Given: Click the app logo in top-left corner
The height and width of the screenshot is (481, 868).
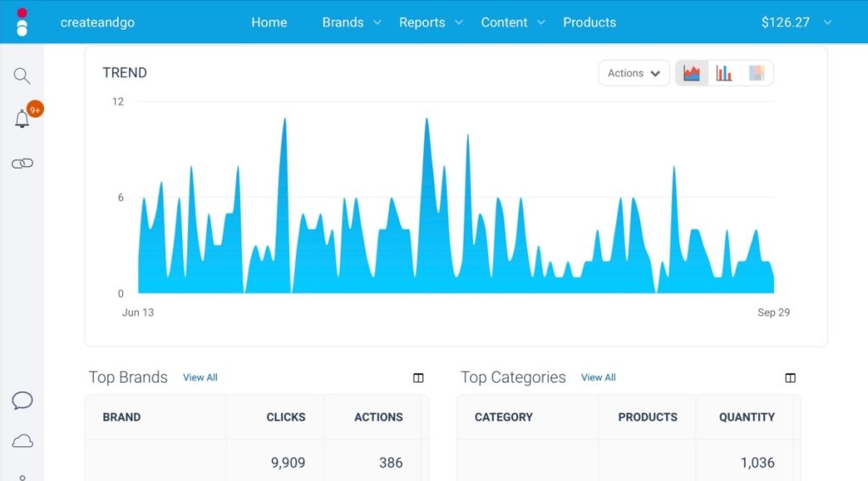Looking at the screenshot, I should pyautogui.click(x=22, y=22).
